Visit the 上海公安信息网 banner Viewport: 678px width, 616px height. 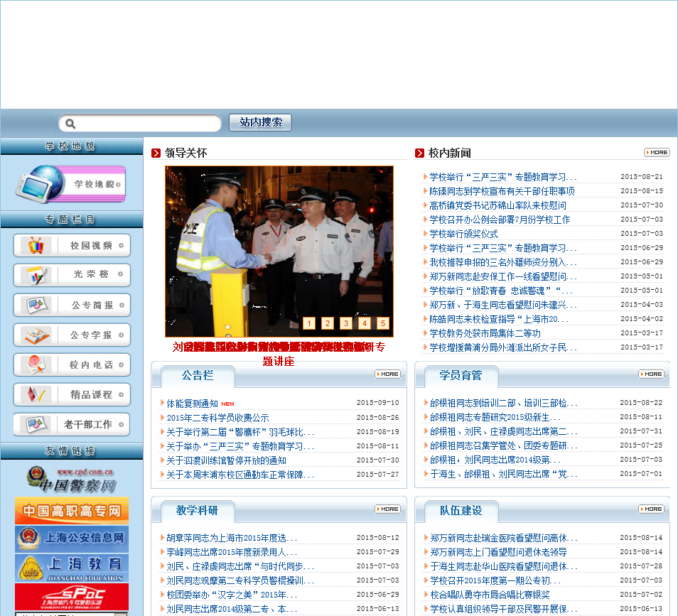pyautogui.click(x=72, y=539)
